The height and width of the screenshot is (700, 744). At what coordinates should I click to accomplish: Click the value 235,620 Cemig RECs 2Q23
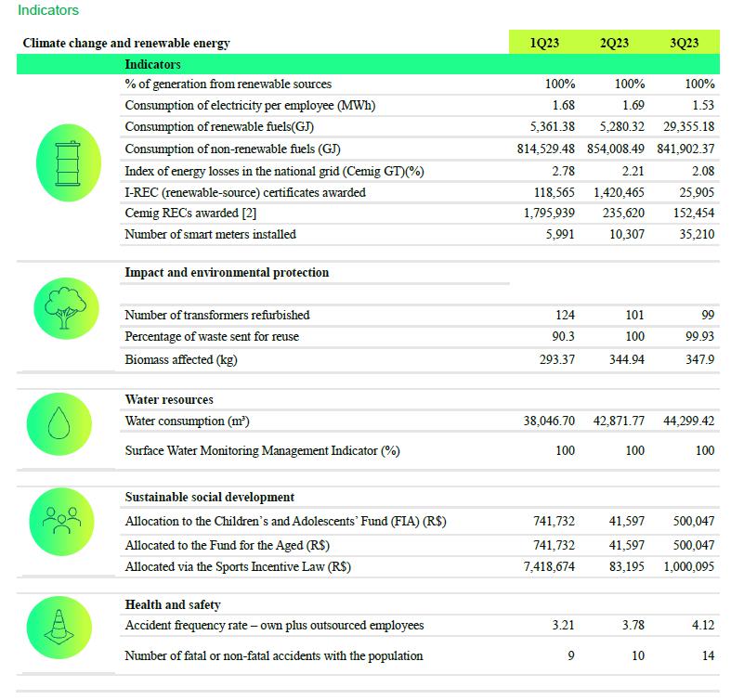[623, 213]
